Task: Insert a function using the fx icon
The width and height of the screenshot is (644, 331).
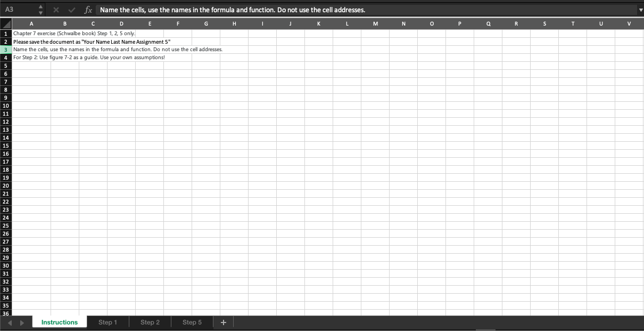Action: pos(88,9)
